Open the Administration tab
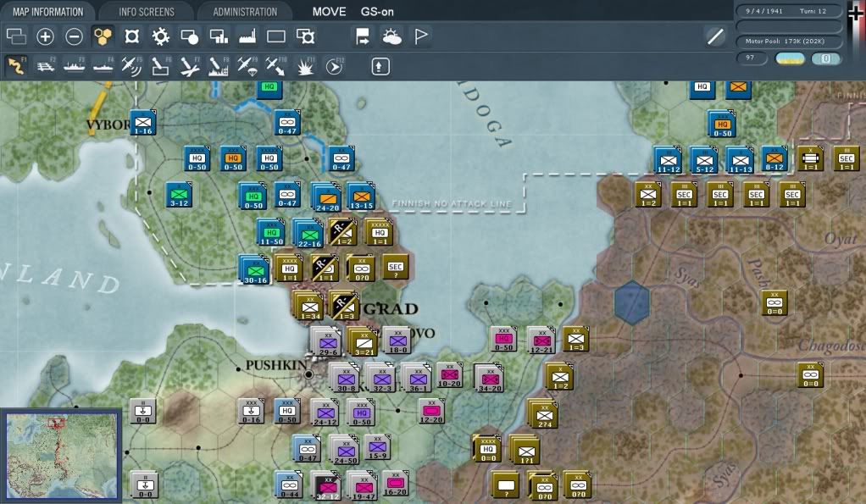The width and height of the screenshot is (866, 504). [x=245, y=12]
